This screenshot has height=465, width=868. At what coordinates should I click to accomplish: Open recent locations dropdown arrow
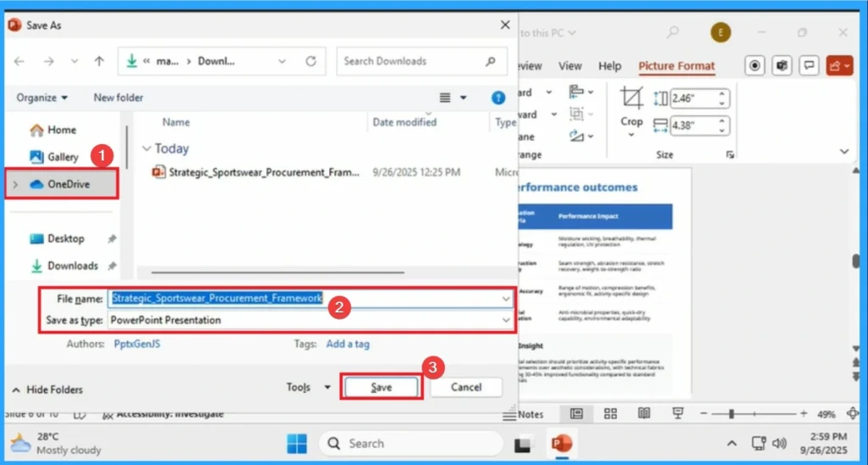pyautogui.click(x=75, y=61)
